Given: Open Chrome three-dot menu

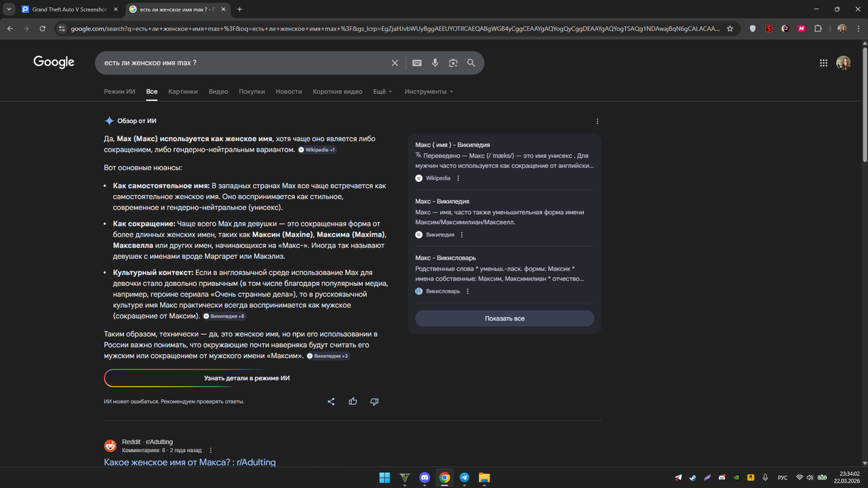Looking at the screenshot, I should 858,28.
